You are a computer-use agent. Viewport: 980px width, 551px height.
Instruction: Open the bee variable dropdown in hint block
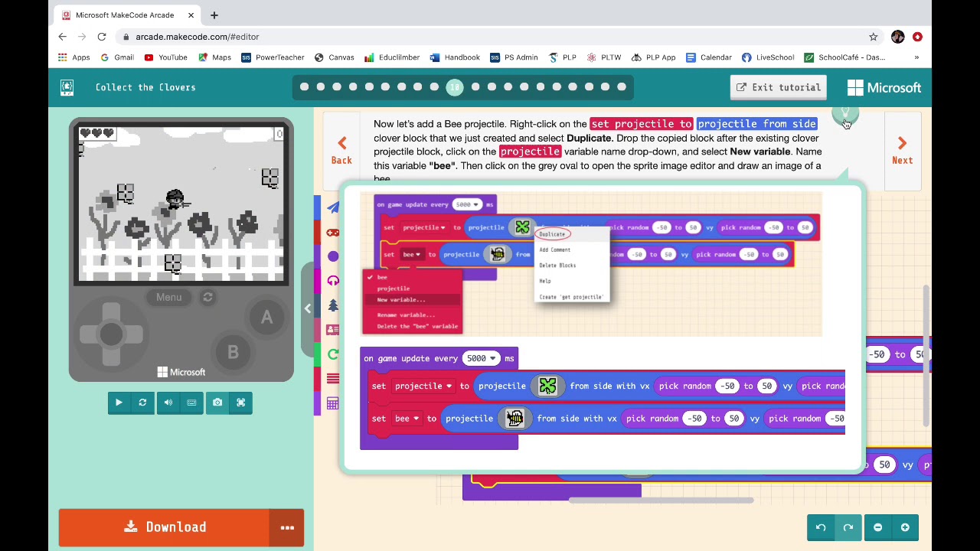pos(407,419)
